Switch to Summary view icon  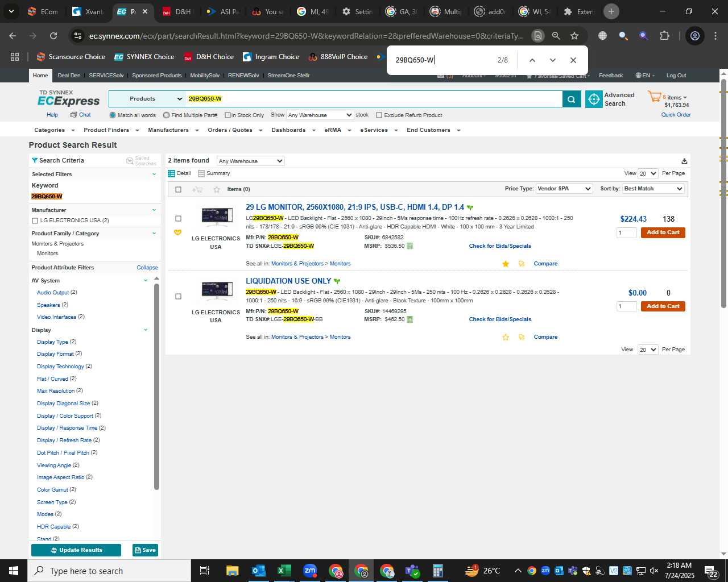pyautogui.click(x=201, y=173)
